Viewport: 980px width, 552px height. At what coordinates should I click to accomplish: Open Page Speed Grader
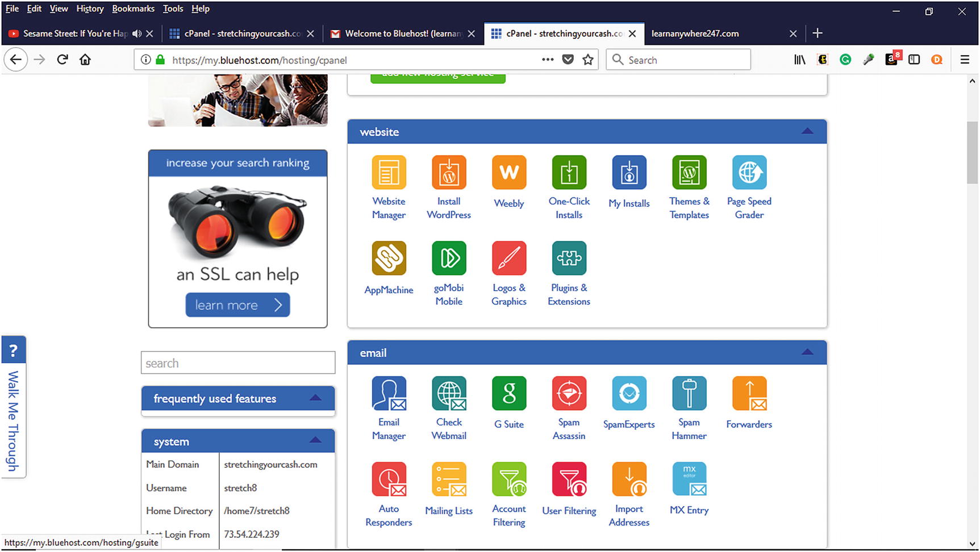click(749, 173)
